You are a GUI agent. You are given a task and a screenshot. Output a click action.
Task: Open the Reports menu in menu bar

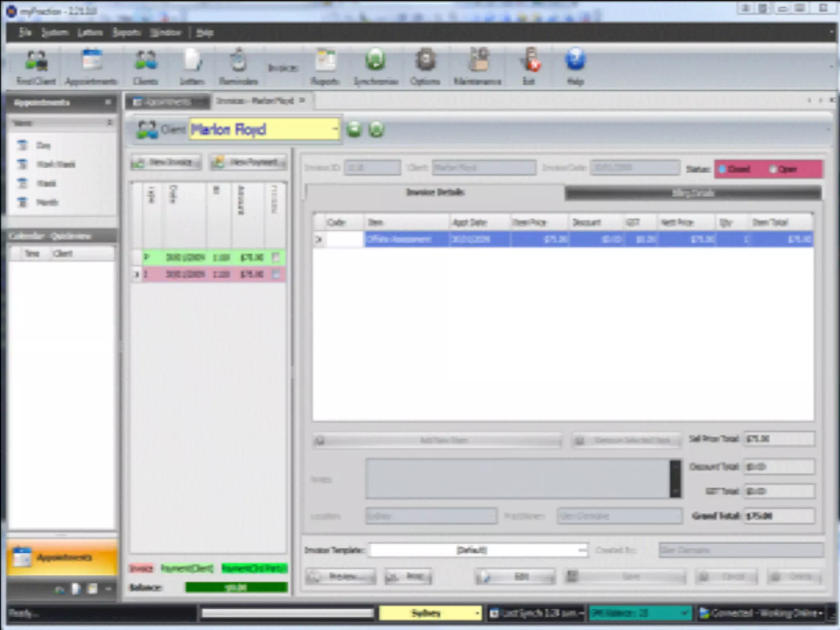pos(126,32)
